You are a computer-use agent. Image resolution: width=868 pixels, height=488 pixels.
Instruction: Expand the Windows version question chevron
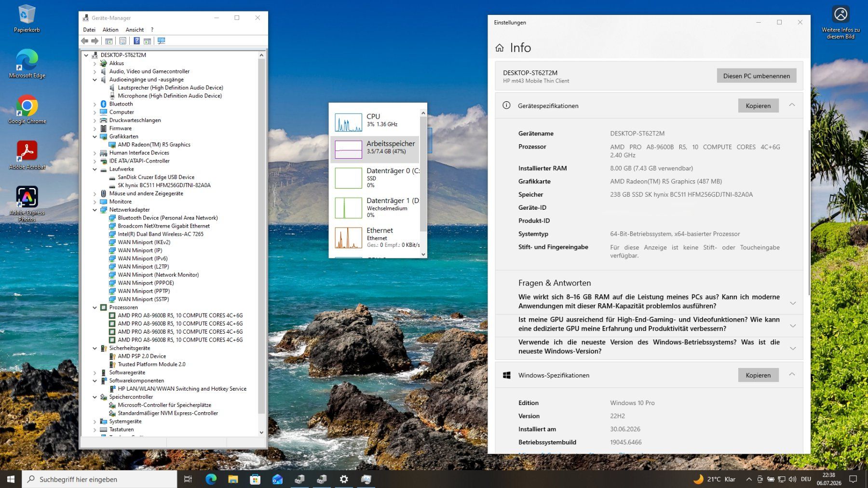tap(793, 348)
